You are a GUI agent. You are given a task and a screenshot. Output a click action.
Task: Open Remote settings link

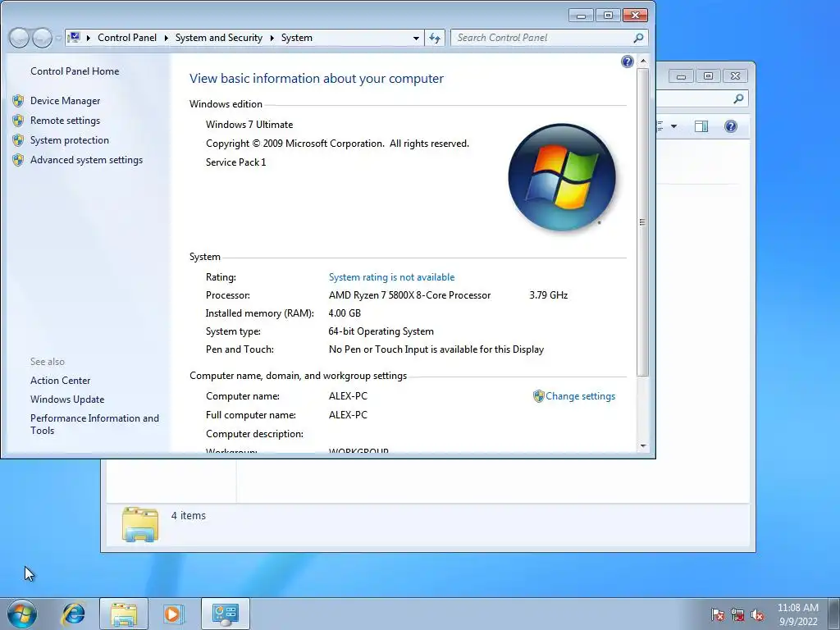pyautogui.click(x=65, y=121)
